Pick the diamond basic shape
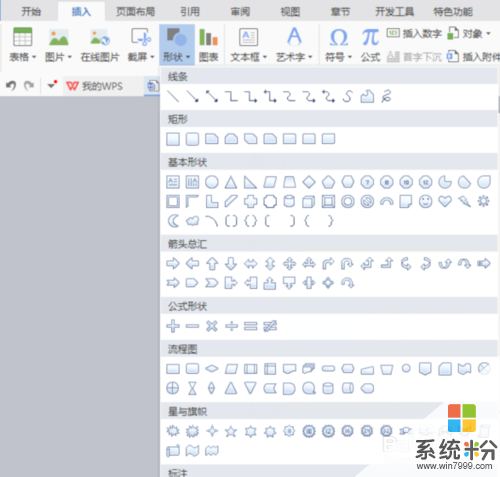 click(x=309, y=182)
